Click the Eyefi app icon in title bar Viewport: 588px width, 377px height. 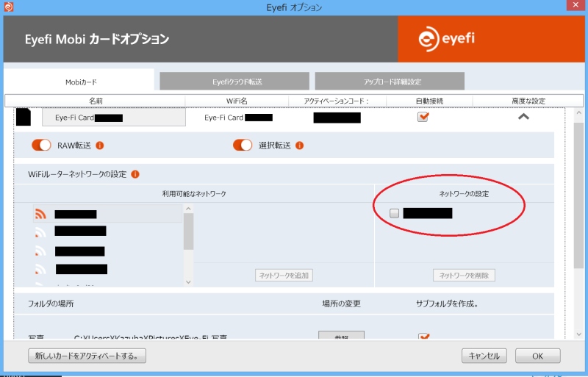coord(8,7)
